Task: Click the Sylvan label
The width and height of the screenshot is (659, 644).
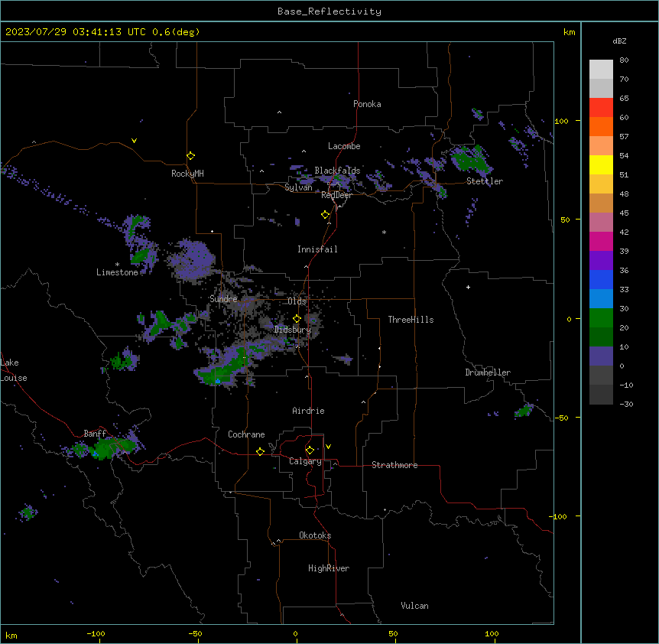Action: pos(298,187)
